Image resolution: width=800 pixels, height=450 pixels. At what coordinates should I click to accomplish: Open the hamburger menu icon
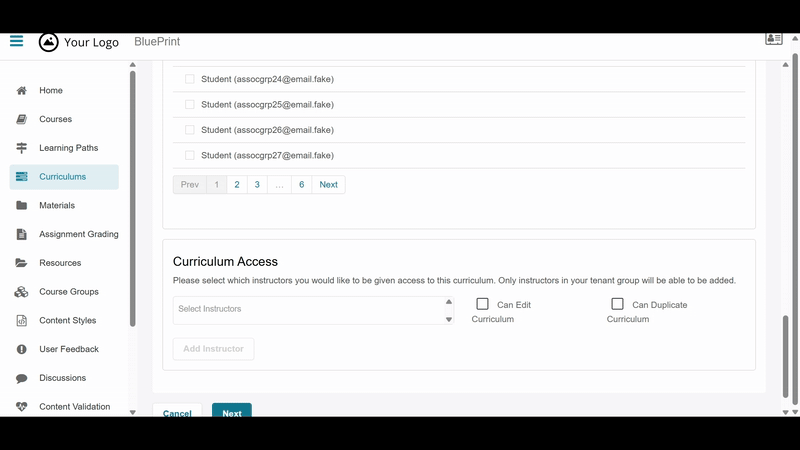(16, 41)
